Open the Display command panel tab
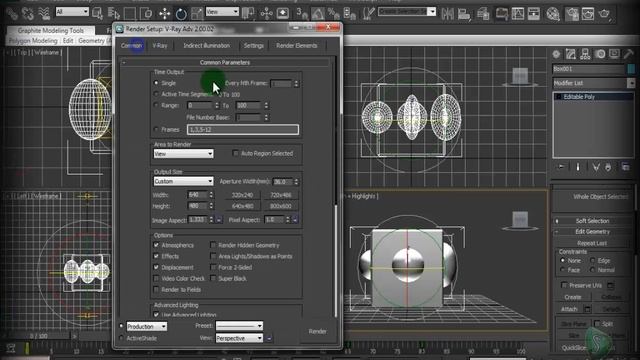 (614, 54)
